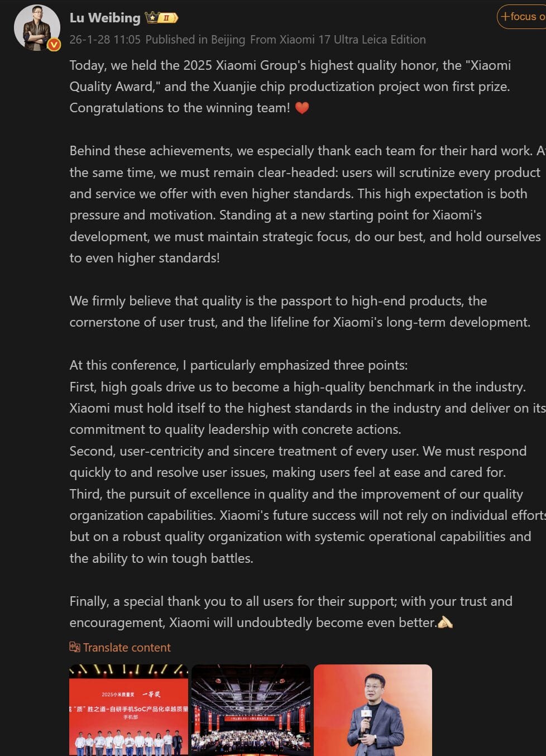Open the award stage team photo thumbnail
This screenshot has height=756, width=546.
click(x=128, y=710)
